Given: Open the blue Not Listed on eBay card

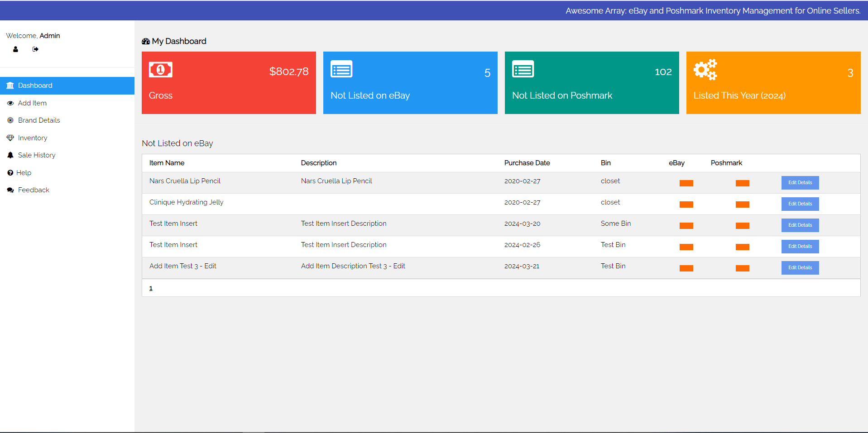Looking at the screenshot, I should click(x=410, y=83).
